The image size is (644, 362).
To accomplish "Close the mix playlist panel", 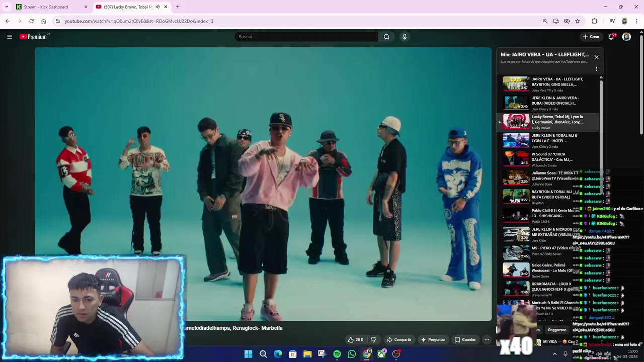I will (596, 57).
